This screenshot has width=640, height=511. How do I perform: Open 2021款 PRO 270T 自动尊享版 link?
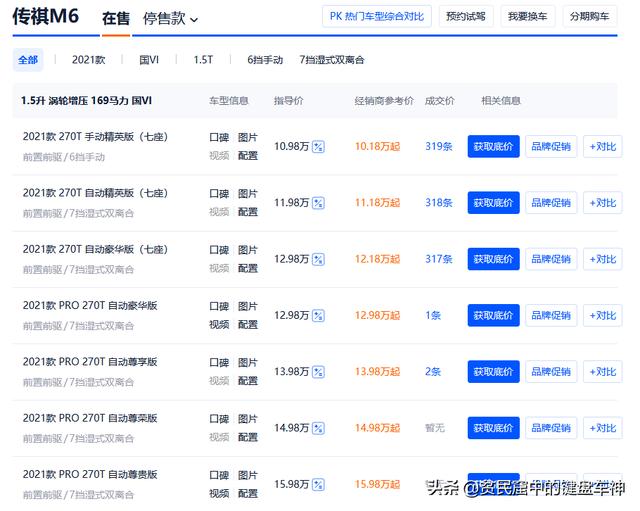point(90,362)
